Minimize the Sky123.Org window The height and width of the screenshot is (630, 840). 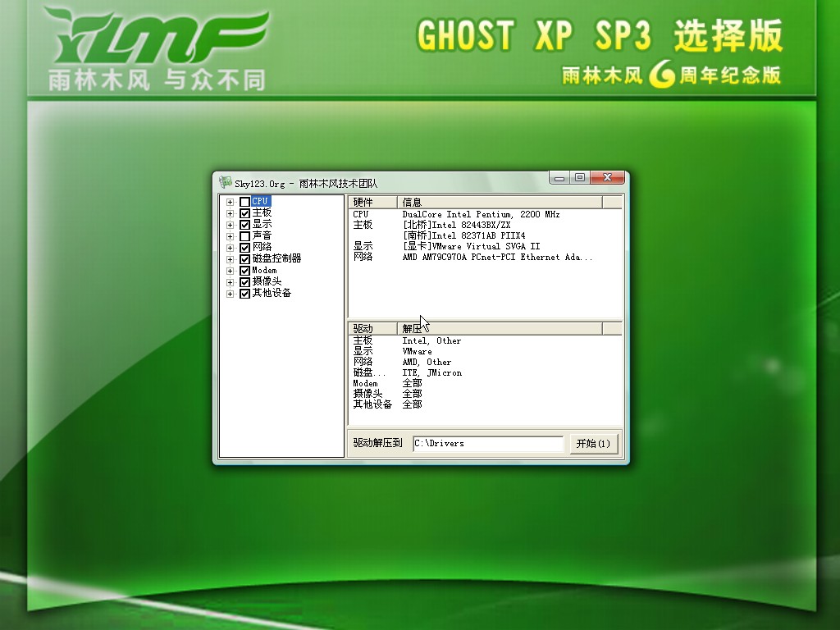click(559, 178)
